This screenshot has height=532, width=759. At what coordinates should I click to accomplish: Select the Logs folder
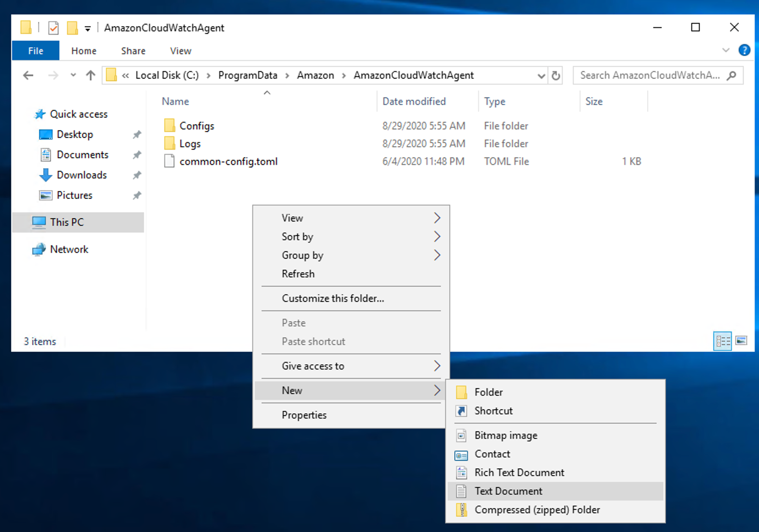190,143
